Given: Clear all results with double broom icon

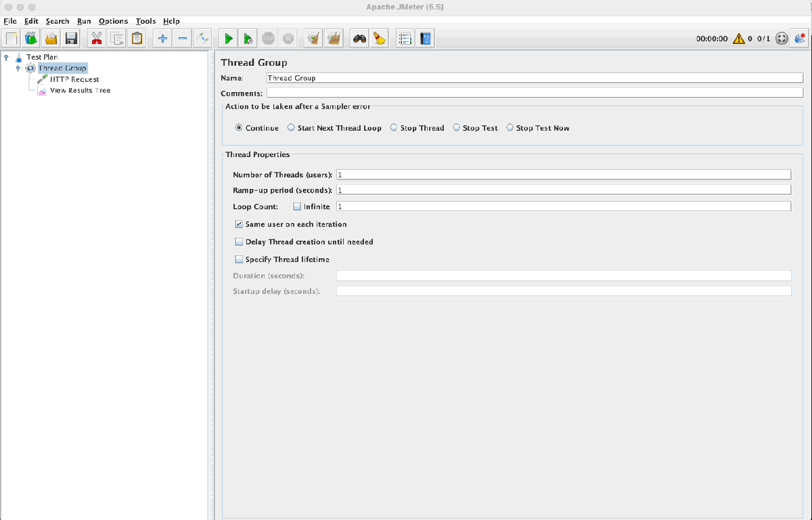Looking at the screenshot, I should point(334,39).
